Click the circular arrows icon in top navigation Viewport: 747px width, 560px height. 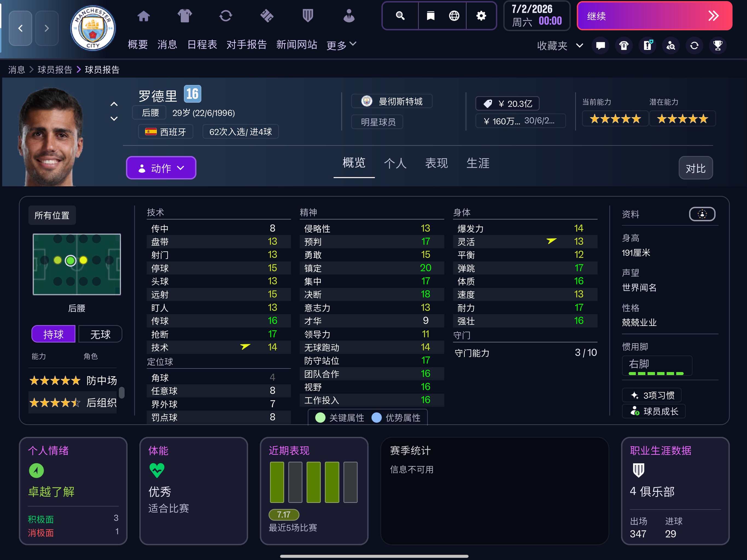(x=226, y=16)
